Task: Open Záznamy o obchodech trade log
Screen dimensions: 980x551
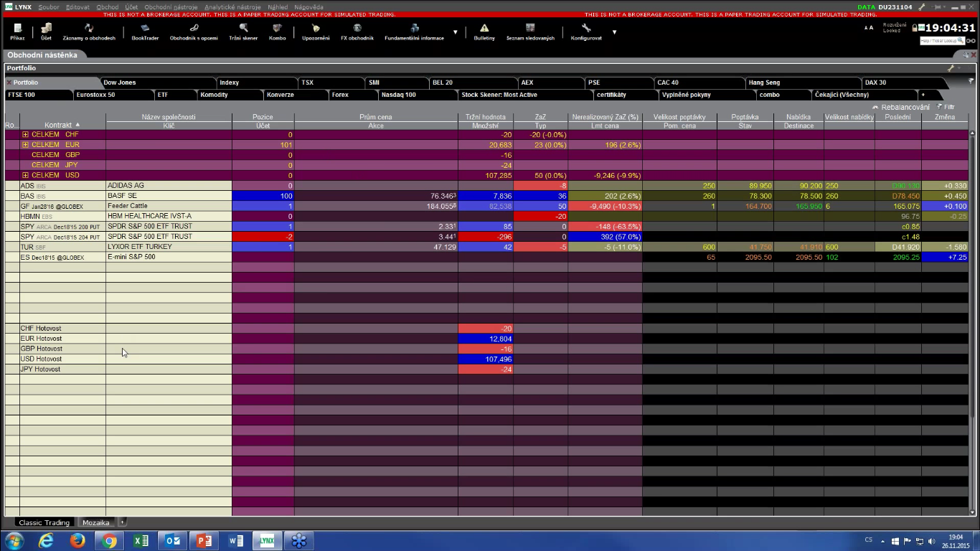Action: (x=89, y=32)
